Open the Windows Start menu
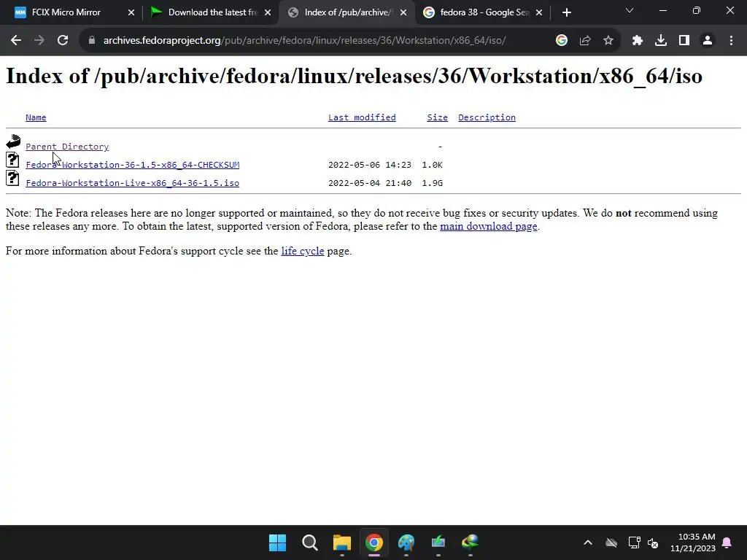 (x=277, y=542)
